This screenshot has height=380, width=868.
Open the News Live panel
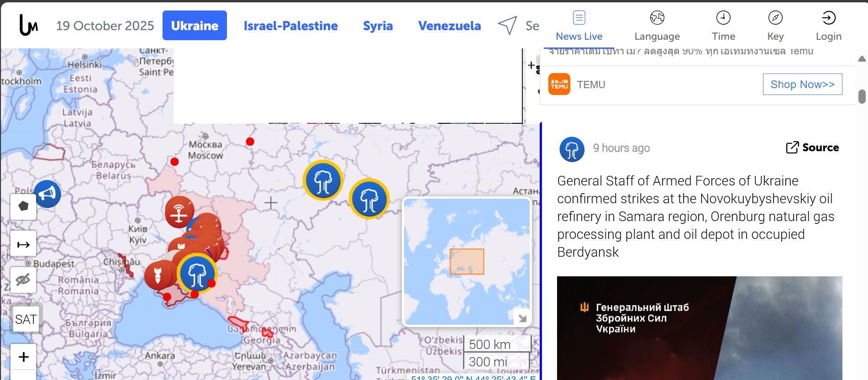pos(579,26)
